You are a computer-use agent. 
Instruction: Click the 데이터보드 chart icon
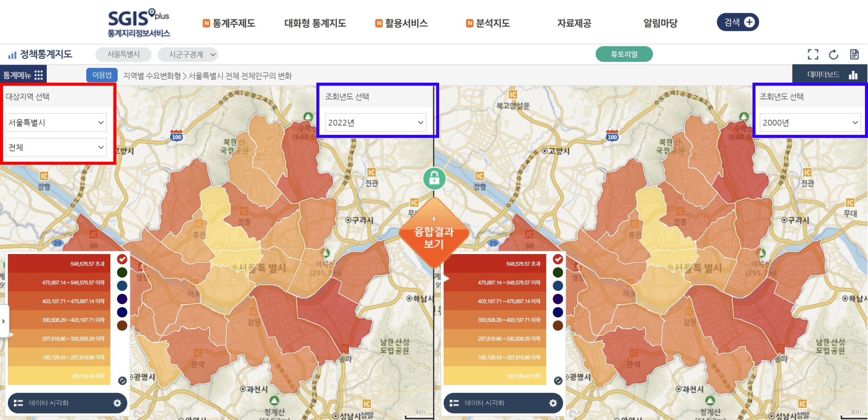tap(853, 75)
